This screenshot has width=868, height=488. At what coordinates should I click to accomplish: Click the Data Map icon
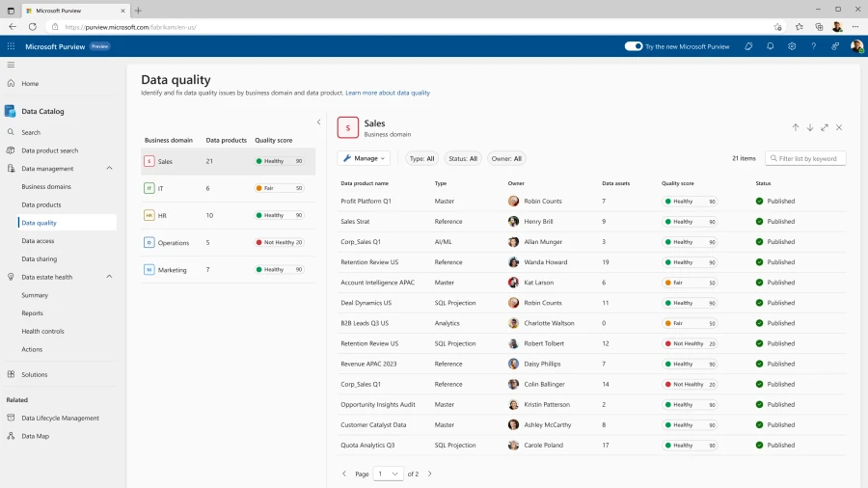[11, 436]
